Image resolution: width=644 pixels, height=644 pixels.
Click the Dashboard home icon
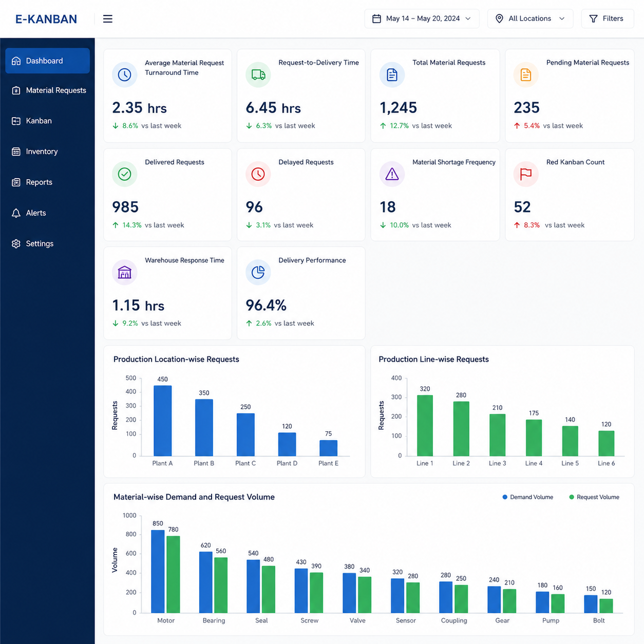click(x=16, y=61)
